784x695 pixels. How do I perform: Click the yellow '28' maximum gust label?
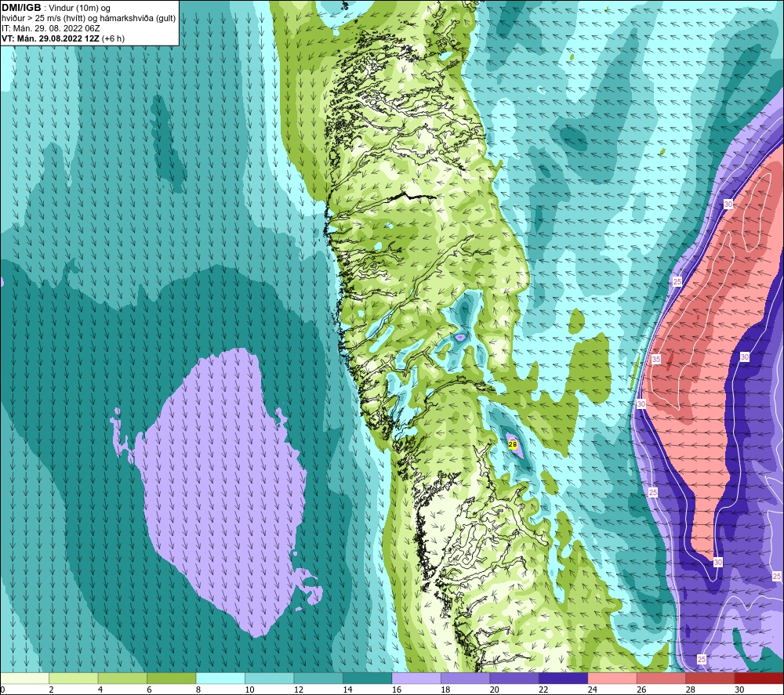[x=513, y=444]
